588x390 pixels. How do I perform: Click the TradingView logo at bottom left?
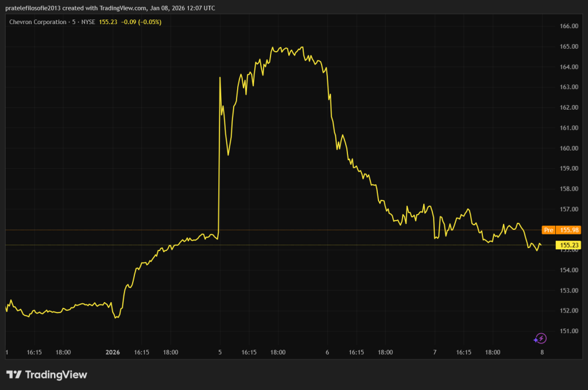coord(47,375)
